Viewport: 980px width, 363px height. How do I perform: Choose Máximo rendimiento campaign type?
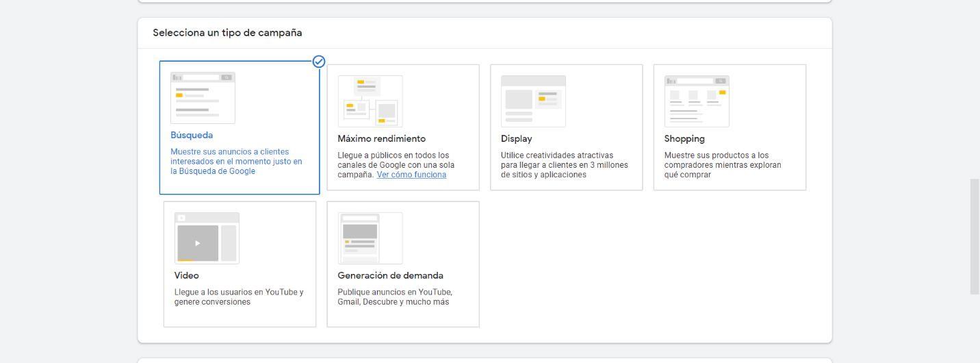coord(381,139)
